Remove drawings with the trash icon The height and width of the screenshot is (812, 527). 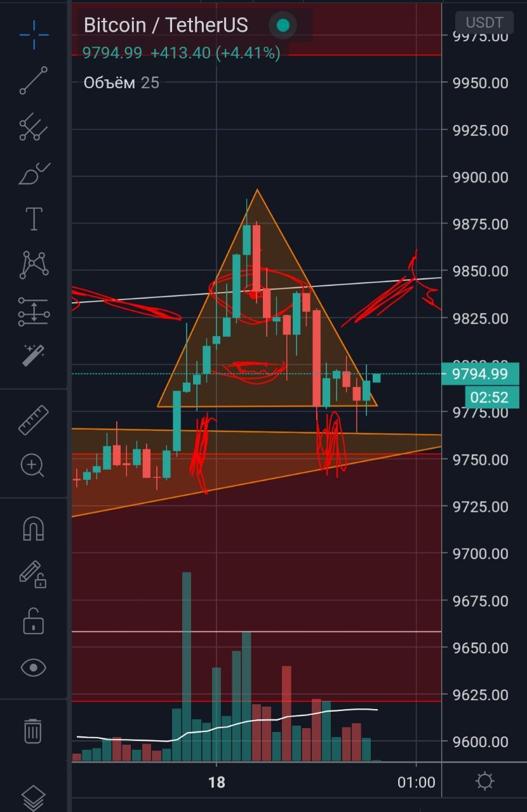[x=33, y=731]
